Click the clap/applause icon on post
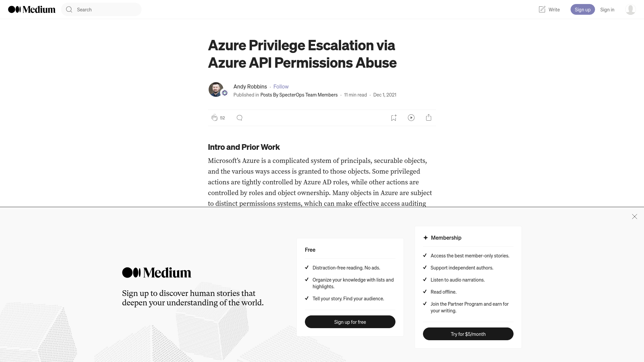The height and width of the screenshot is (362, 644). pos(214,118)
